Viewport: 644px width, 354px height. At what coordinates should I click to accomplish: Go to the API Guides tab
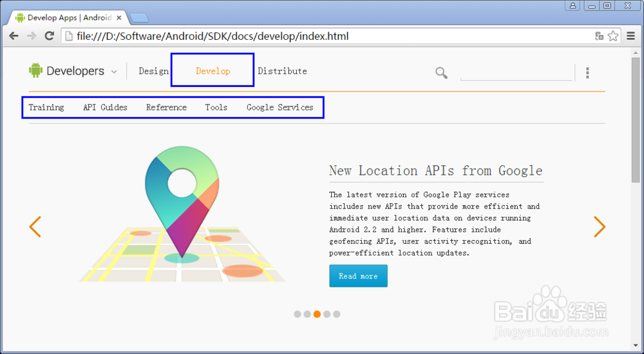(105, 107)
